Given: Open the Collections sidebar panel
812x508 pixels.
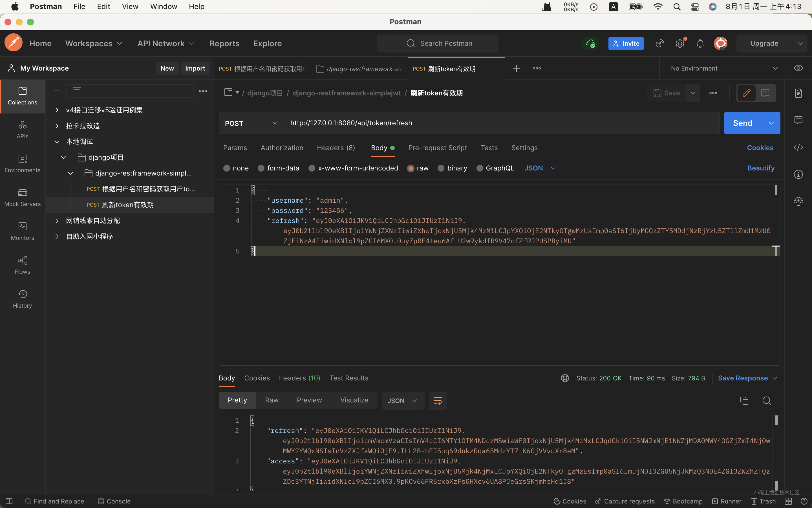Looking at the screenshot, I should click(23, 96).
